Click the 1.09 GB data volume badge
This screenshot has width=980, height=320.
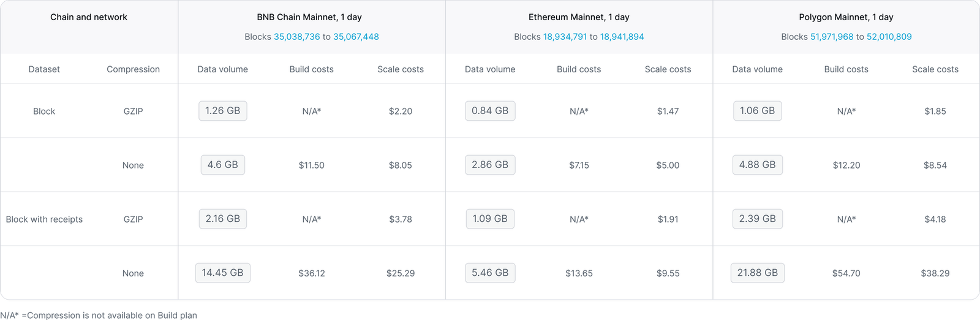pos(490,219)
